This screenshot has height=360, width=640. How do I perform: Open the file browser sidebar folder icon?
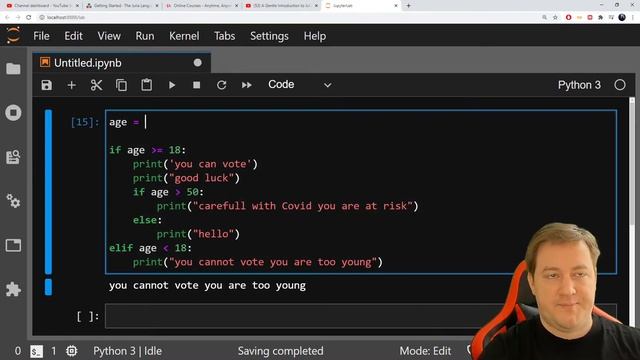(13, 69)
